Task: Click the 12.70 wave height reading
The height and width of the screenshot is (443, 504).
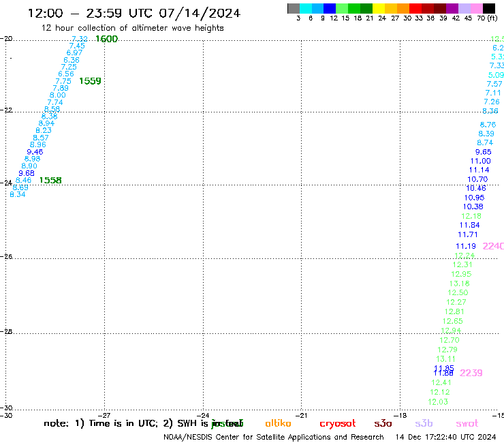Action: click(x=450, y=340)
